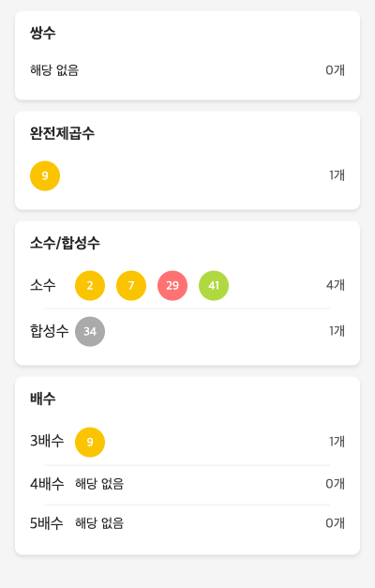Tap the yellow 9 ball under 완전제곱수

coord(45,176)
